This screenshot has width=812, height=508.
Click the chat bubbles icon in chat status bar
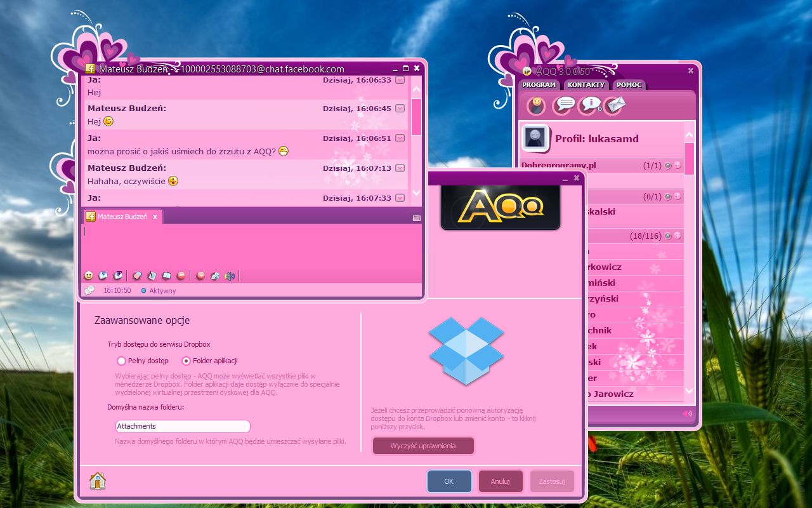(x=89, y=290)
